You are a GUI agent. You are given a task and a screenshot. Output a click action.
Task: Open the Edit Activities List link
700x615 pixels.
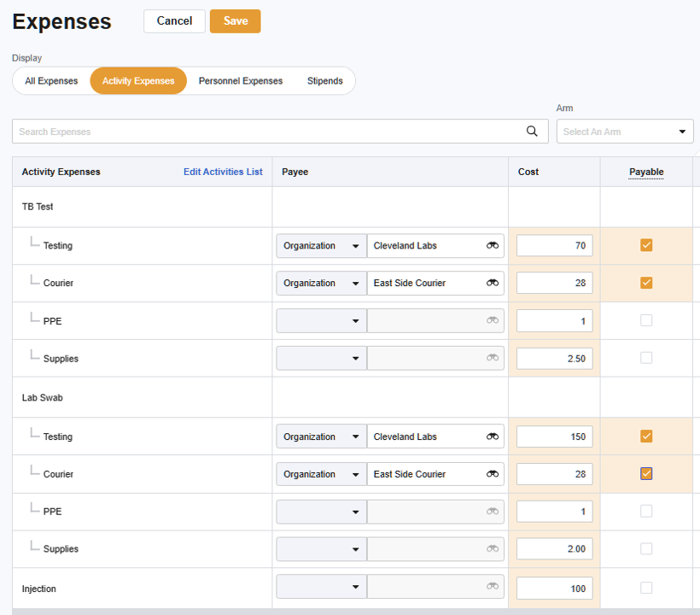click(x=223, y=172)
